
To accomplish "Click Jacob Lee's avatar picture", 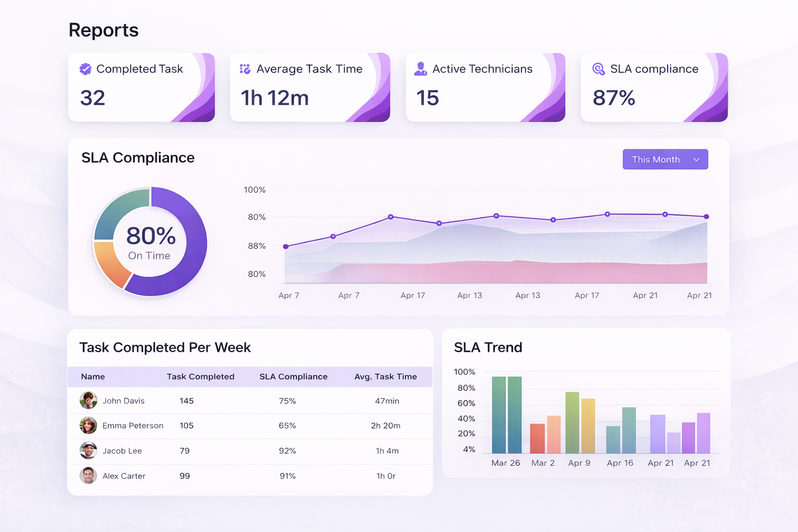I will tap(88, 450).
